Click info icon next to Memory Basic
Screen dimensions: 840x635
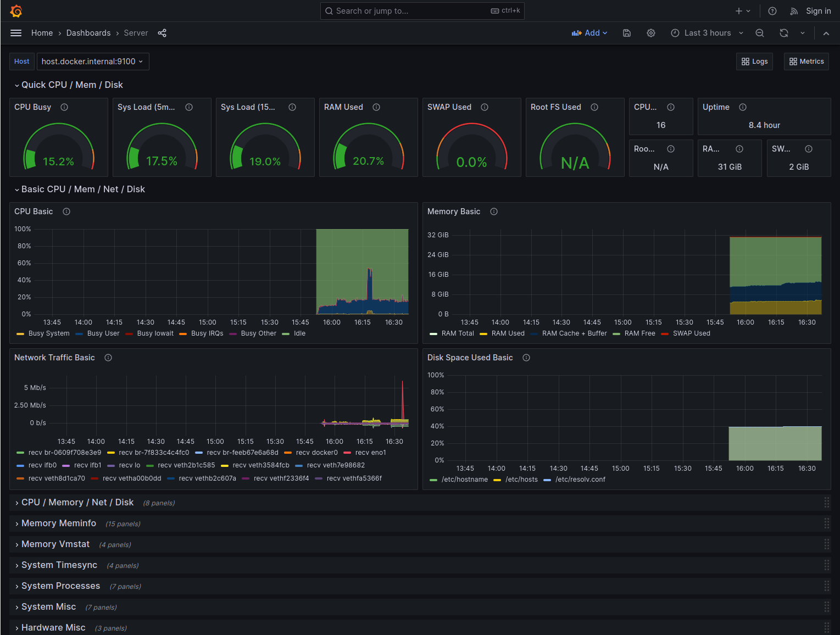click(494, 211)
